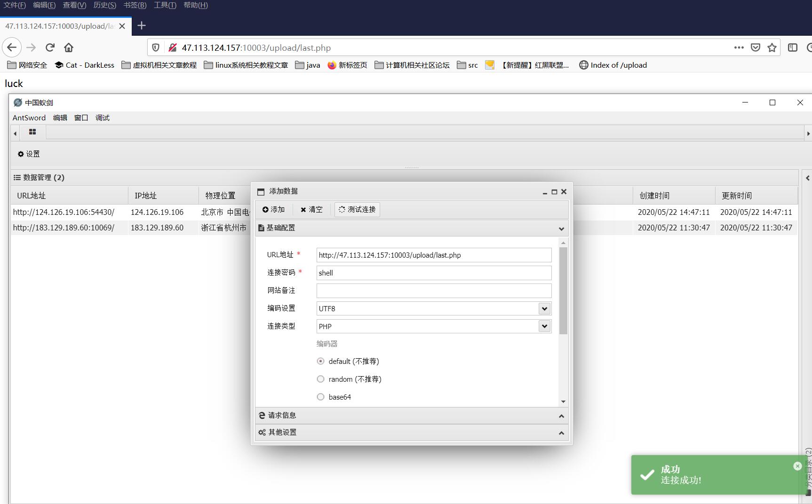Open Cat - DarkLess bookmark
Screen dimensions: 812x504
pyautogui.click(x=84, y=65)
